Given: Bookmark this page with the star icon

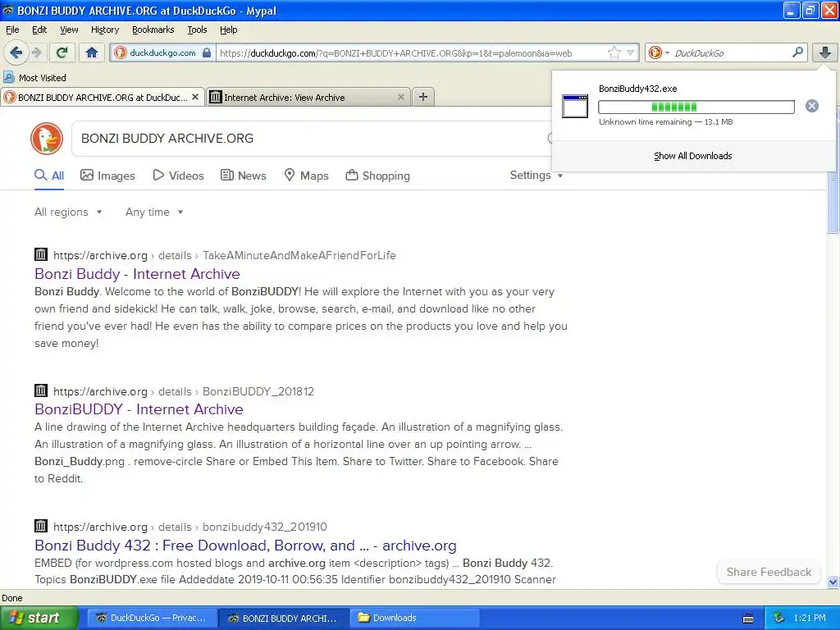Looking at the screenshot, I should 614,52.
